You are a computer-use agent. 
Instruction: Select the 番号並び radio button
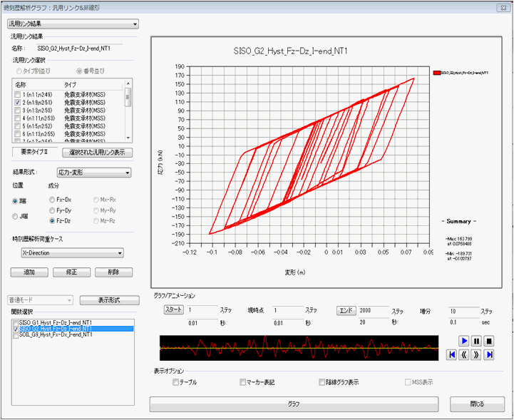point(79,71)
